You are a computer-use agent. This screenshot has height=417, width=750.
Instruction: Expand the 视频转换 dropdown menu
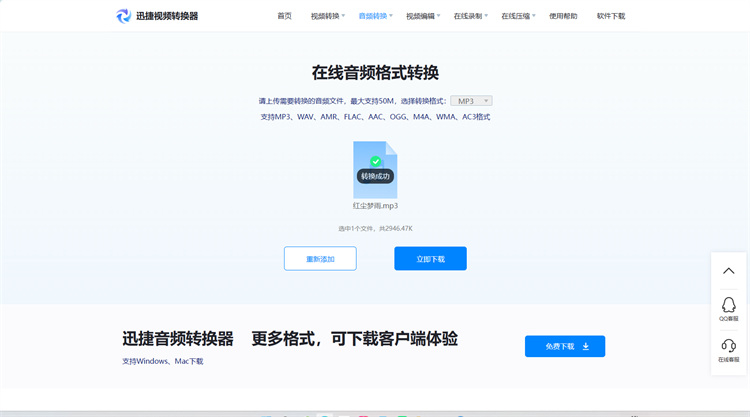(x=328, y=16)
